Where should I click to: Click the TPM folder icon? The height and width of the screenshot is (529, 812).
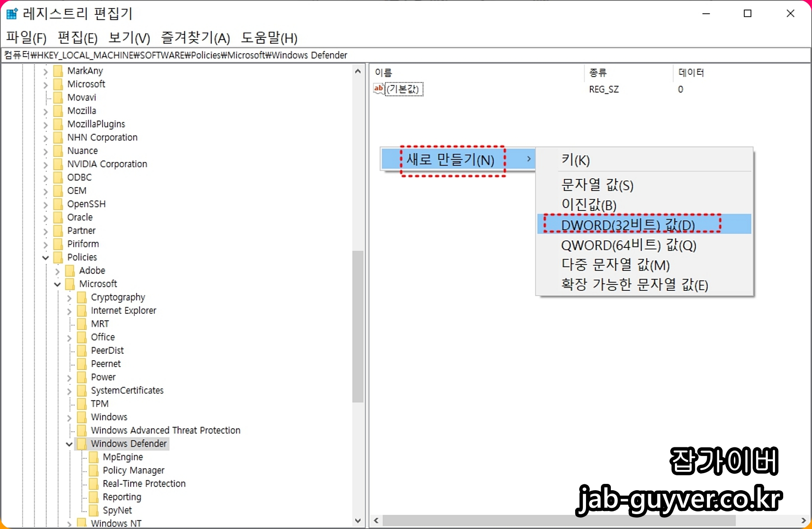82,404
